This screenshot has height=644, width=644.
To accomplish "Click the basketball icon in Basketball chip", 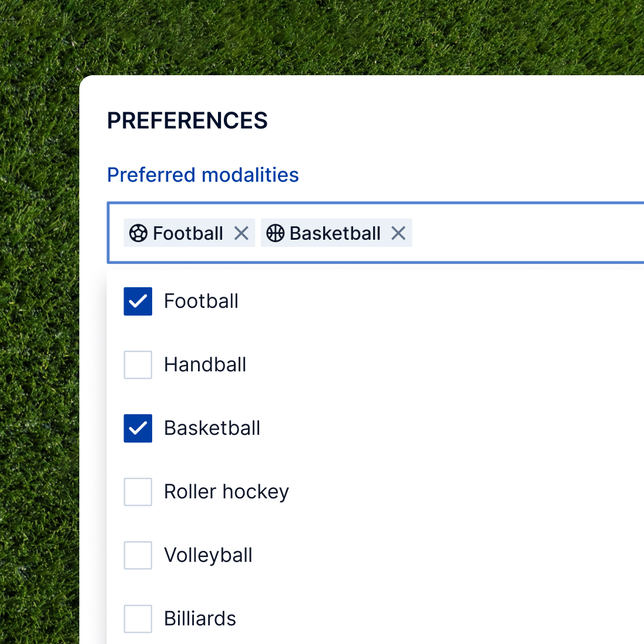I will [x=274, y=233].
